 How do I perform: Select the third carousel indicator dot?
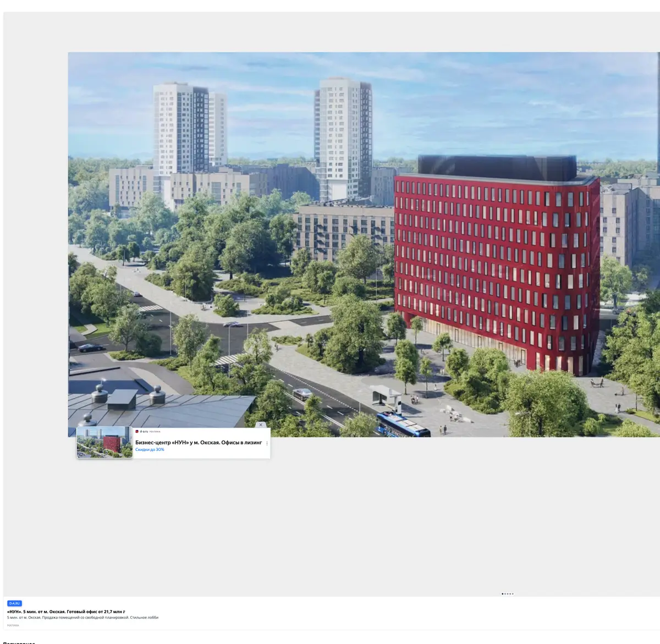(508, 594)
